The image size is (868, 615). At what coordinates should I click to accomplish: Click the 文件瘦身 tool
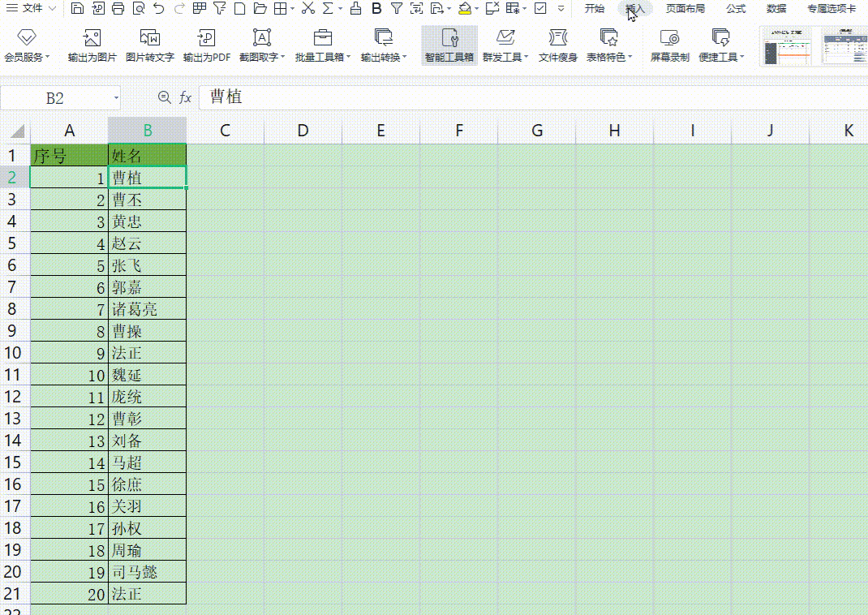click(557, 45)
